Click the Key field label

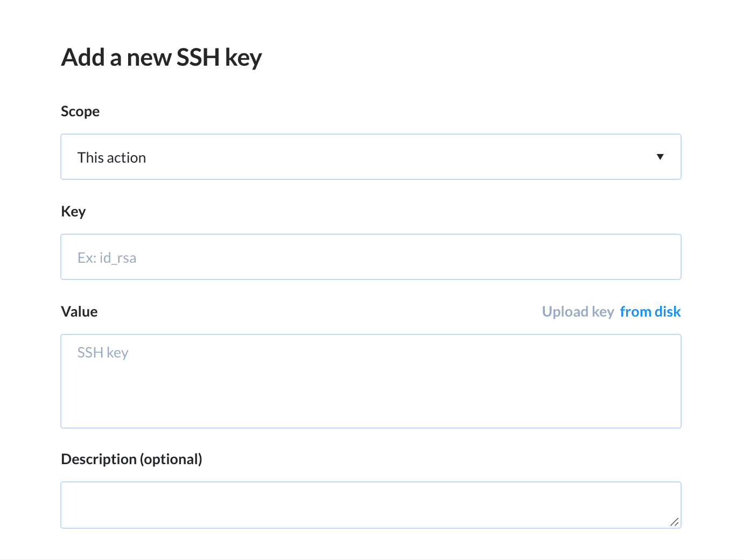pyautogui.click(x=73, y=212)
